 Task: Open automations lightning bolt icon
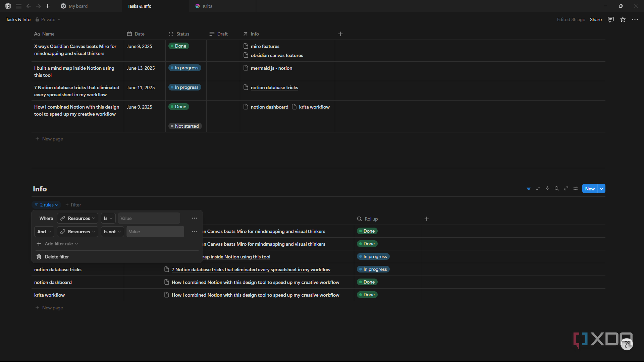pyautogui.click(x=547, y=189)
